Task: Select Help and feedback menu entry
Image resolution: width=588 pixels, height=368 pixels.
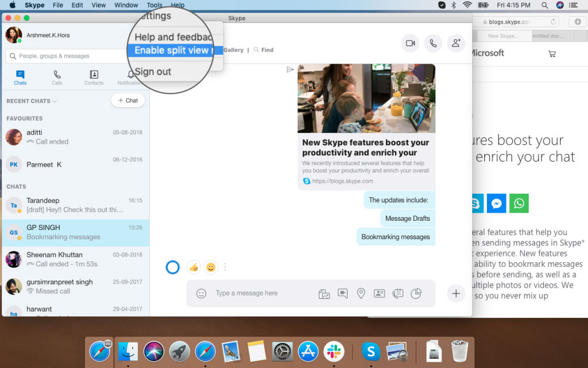Action: click(173, 37)
